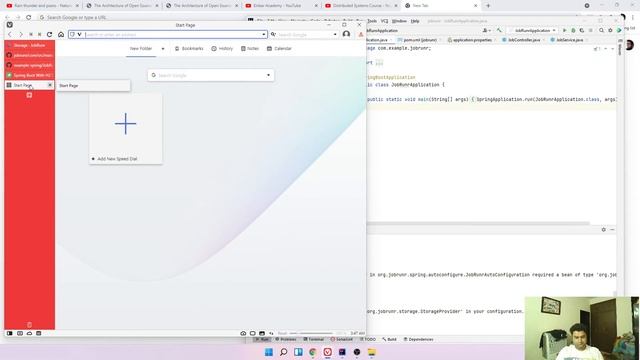Open the IntelliJ Window menu
The image size is (640, 360).
[x=399, y=21]
